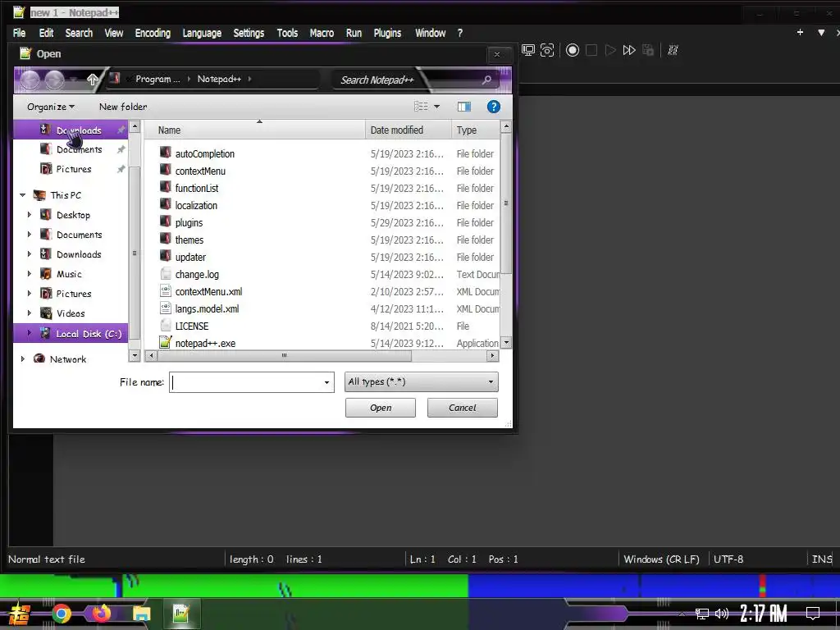The height and width of the screenshot is (630, 840).
Task: Expand the Music tree node
Action: point(30,274)
